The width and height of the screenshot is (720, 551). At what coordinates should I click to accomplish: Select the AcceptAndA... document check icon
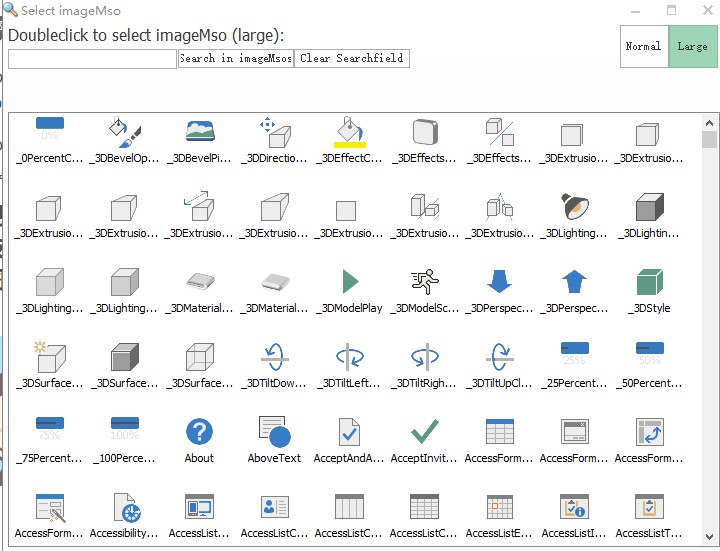tap(349, 432)
